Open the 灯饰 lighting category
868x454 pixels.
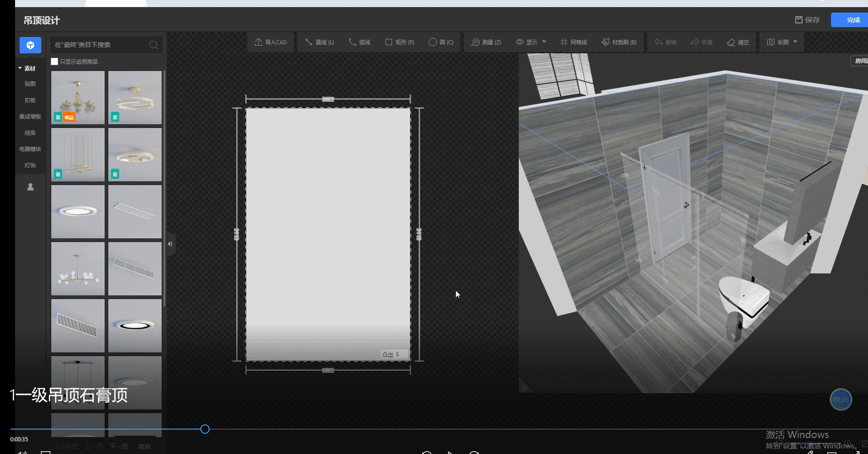click(x=30, y=165)
